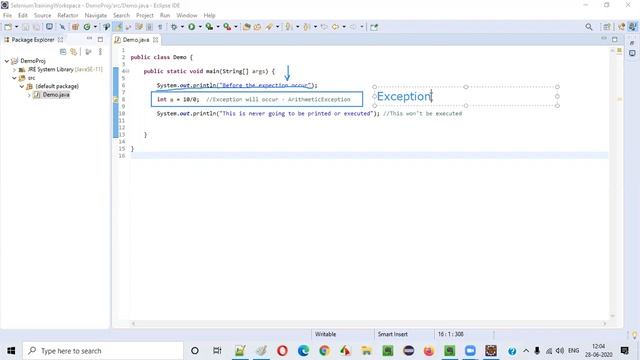Screen dimensions: 640x360
Task: Collapse the src folder node
Action: point(14,78)
